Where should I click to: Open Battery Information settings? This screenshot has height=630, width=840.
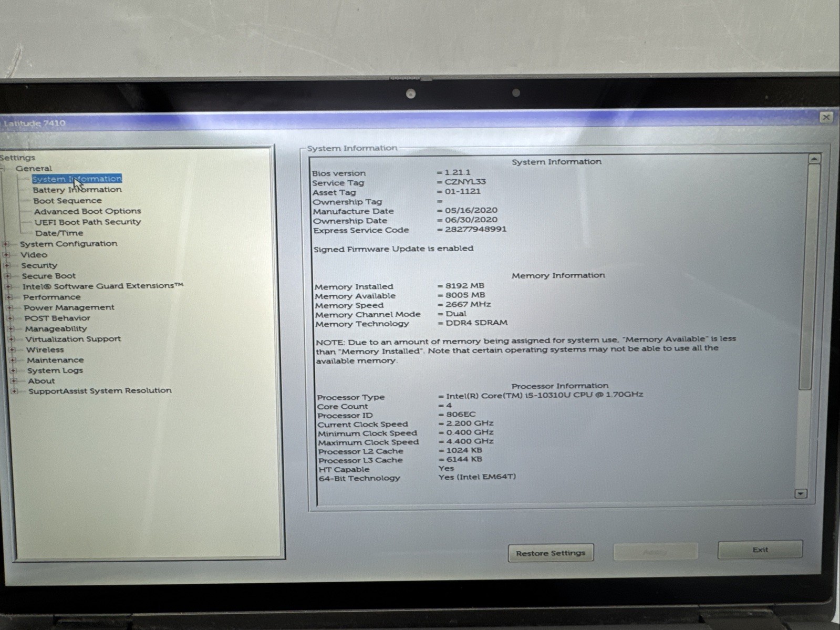point(77,190)
